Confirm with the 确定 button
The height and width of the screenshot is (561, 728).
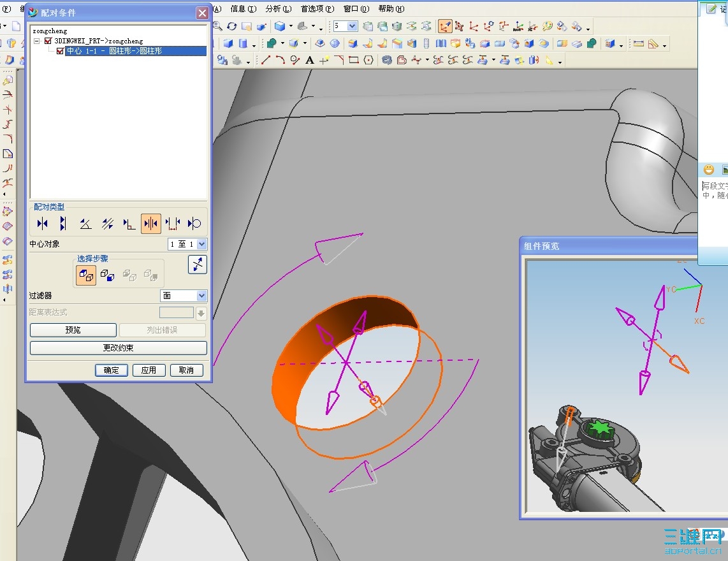(x=112, y=370)
